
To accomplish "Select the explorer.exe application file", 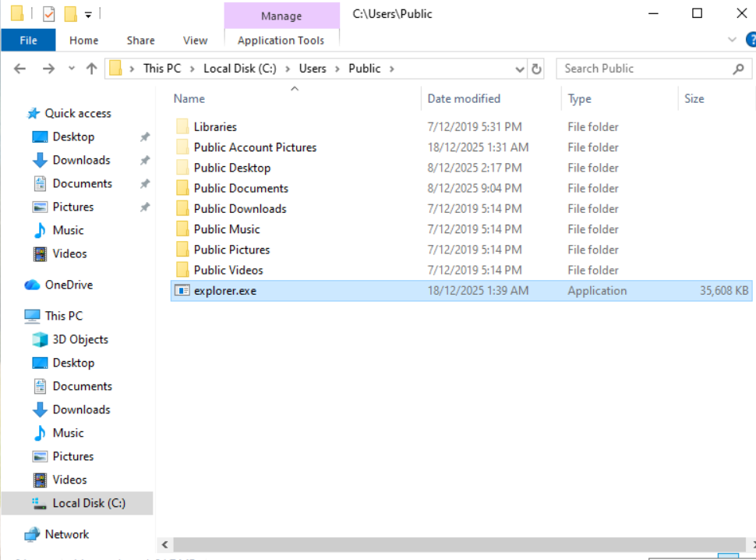I will pos(224,291).
